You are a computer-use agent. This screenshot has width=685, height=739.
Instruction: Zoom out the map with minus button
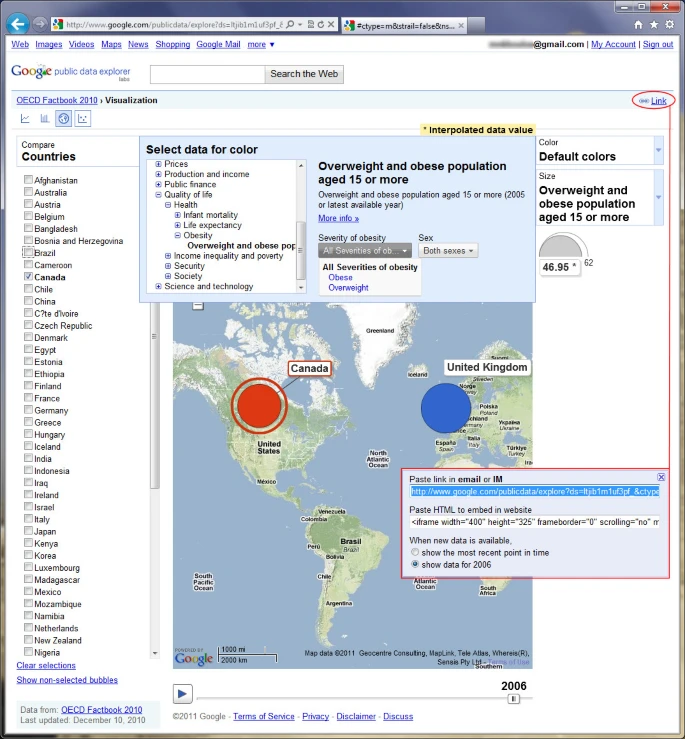[198, 306]
